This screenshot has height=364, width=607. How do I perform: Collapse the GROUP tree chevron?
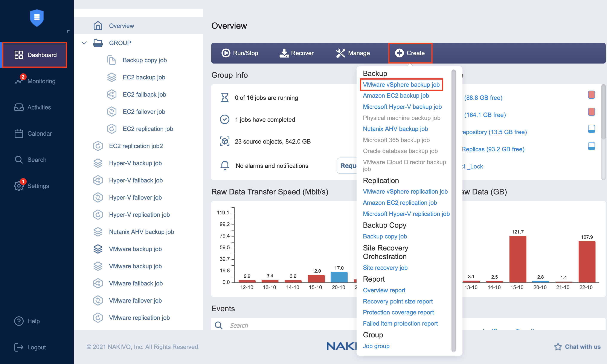tap(84, 43)
